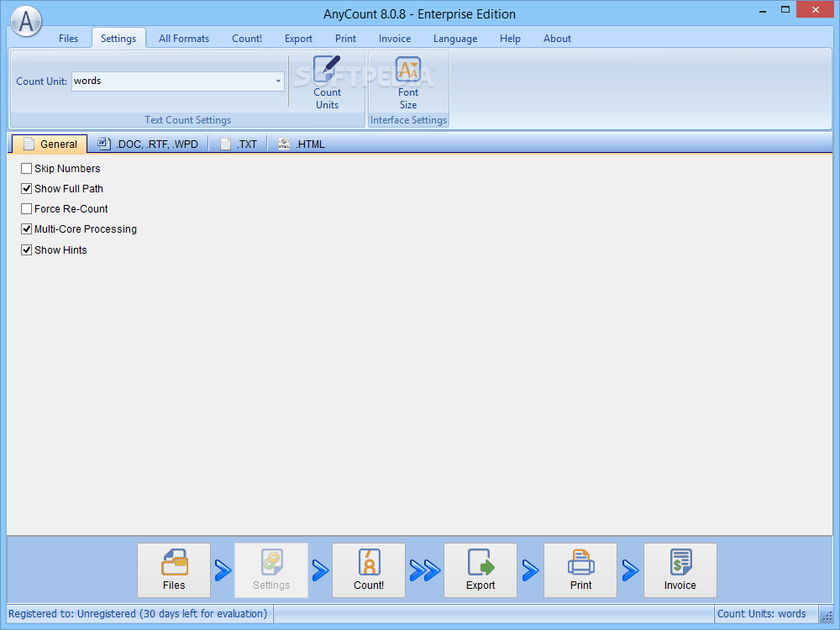This screenshot has width=840, height=630.
Task: Open the Language ribbon tab
Action: coord(455,39)
